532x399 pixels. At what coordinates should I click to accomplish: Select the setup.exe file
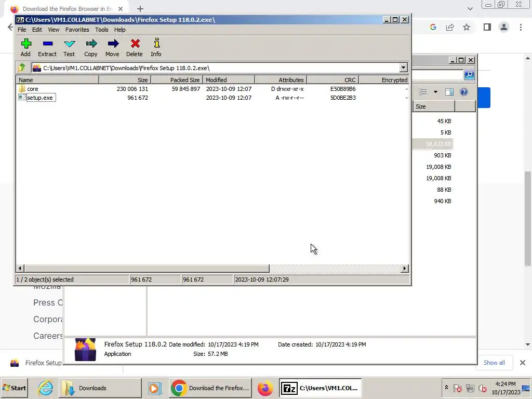[39, 98]
